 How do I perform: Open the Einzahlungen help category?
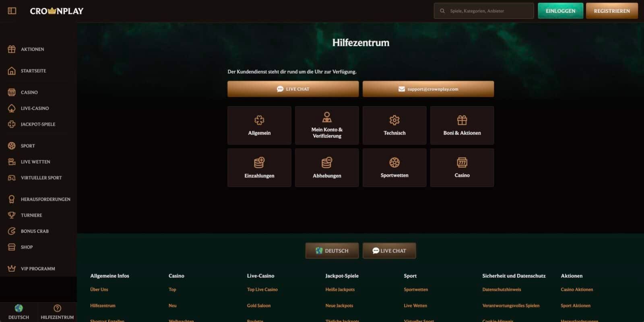point(259,168)
